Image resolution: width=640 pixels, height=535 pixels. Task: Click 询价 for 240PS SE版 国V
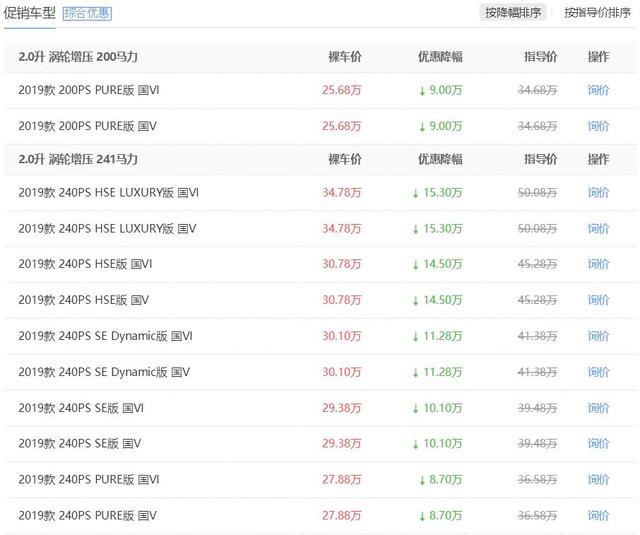(x=598, y=443)
